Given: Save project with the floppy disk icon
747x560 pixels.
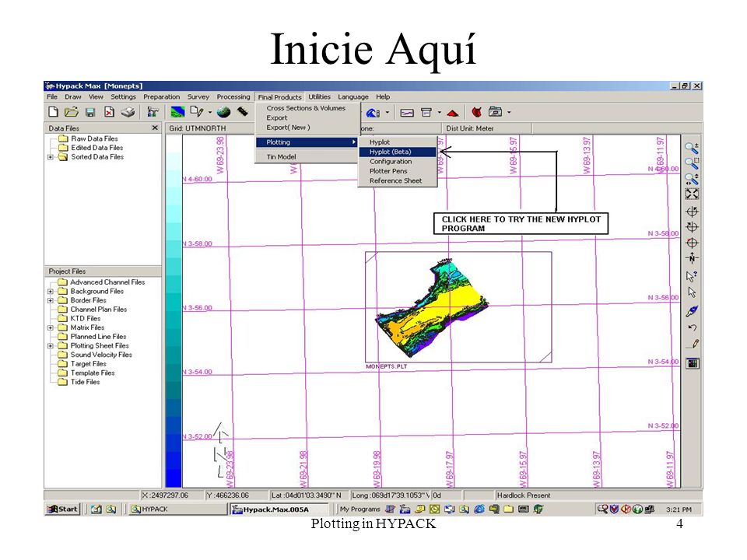Looking at the screenshot, I should click(90, 112).
